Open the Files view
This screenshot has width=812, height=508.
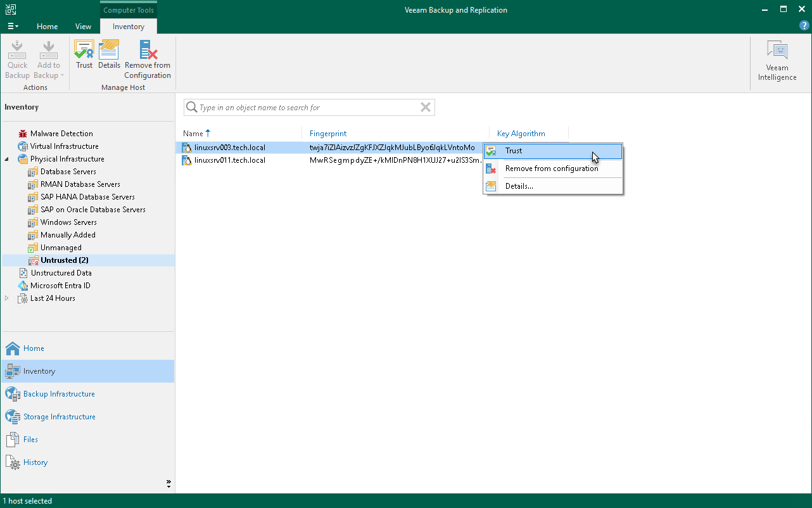(30, 440)
